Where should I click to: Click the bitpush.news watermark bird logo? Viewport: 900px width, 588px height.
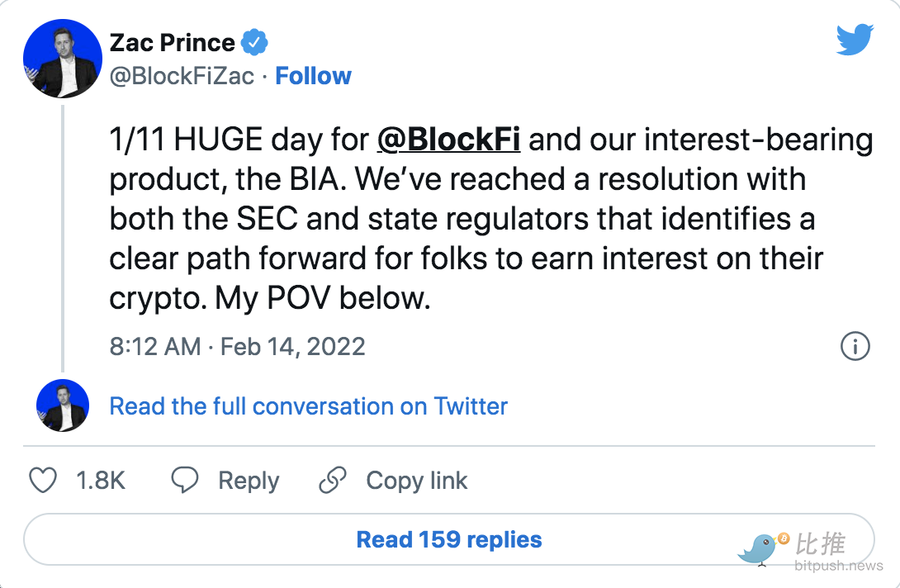(x=762, y=548)
